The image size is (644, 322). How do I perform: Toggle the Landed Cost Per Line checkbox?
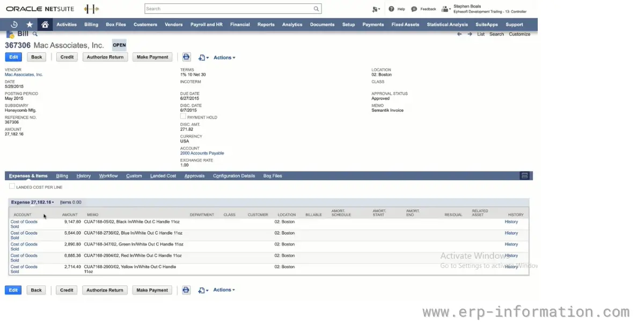pyautogui.click(x=12, y=186)
